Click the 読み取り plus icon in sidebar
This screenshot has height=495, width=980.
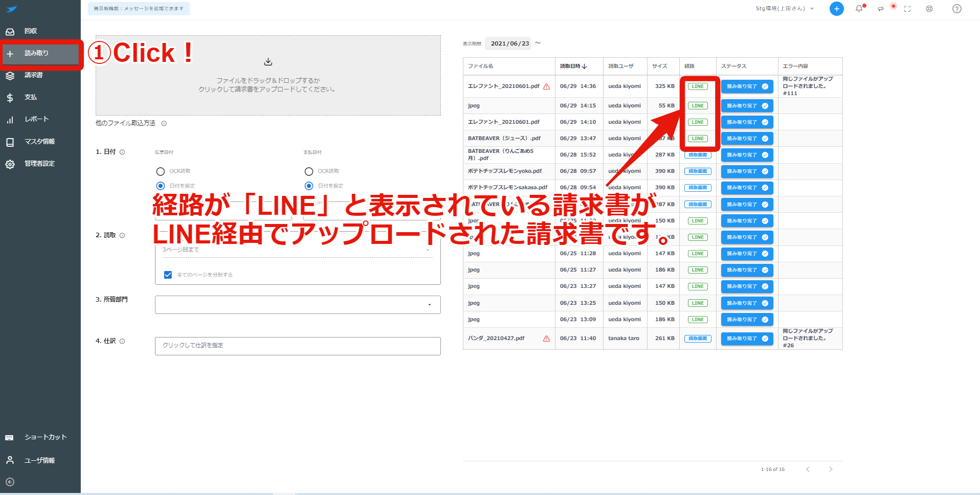point(10,54)
